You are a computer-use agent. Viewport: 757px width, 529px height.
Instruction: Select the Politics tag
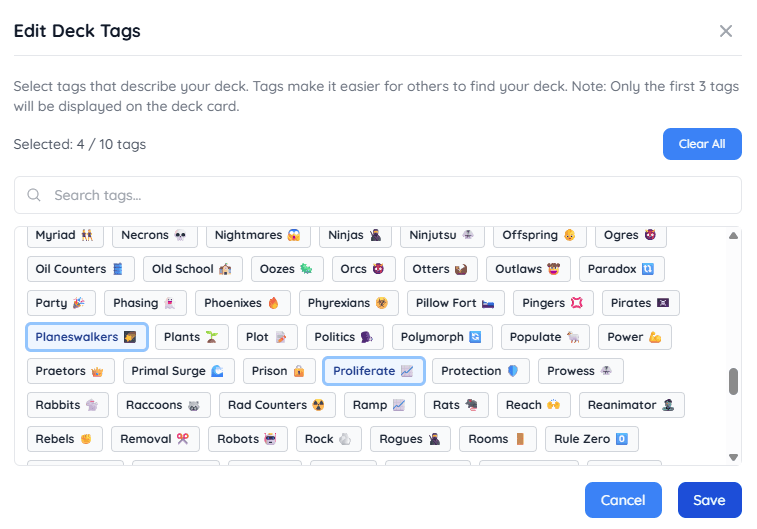pos(345,337)
